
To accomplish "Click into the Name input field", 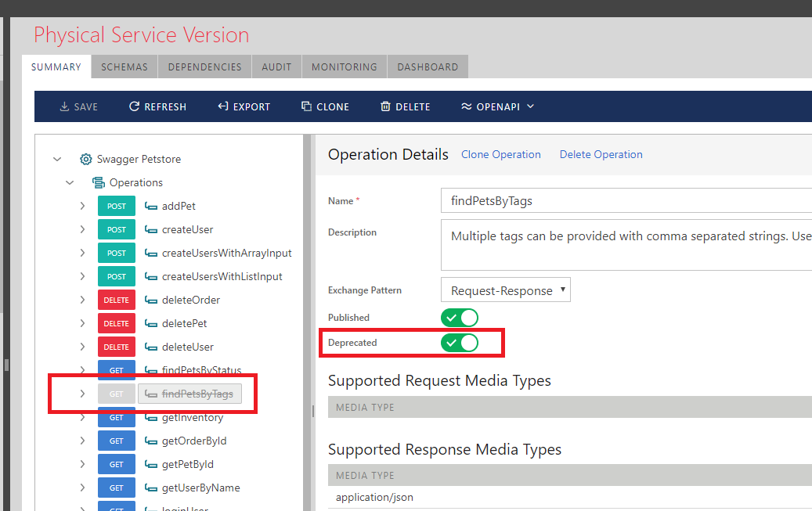I will coord(626,200).
